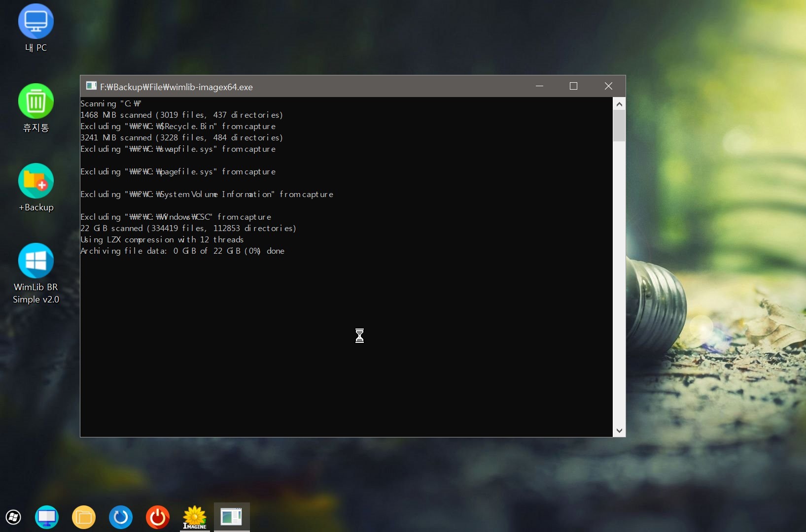Click the console vertical scrollbar thumb

[x=619, y=126]
